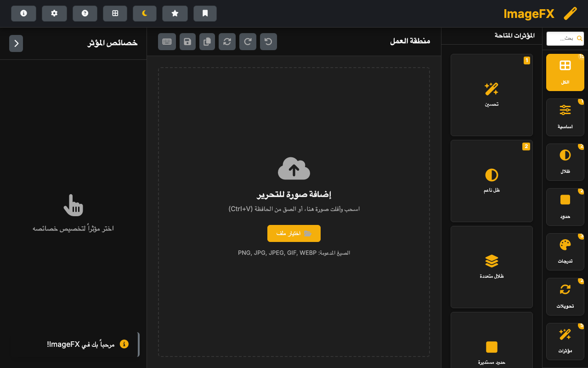Choose the ظلال متعددة effect card
The image size is (588, 368).
[x=492, y=267]
